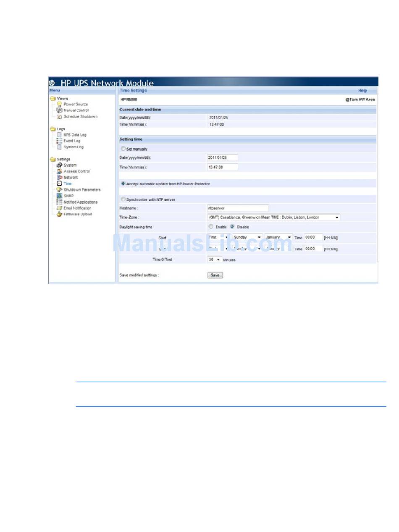
Task: Open the Start row January dropdown
Action: point(278,237)
